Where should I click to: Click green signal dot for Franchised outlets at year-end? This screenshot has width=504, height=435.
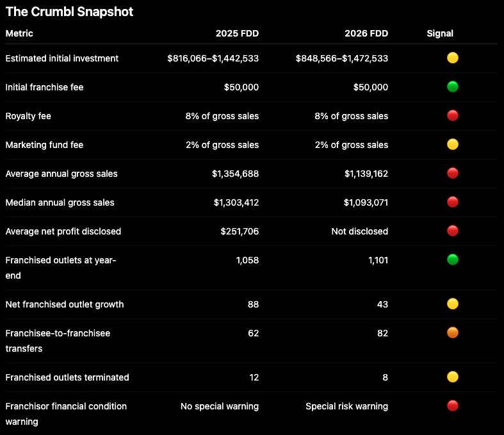(x=453, y=259)
